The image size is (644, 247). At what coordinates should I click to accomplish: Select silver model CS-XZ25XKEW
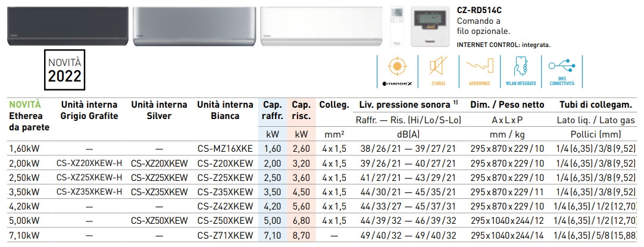160,177
